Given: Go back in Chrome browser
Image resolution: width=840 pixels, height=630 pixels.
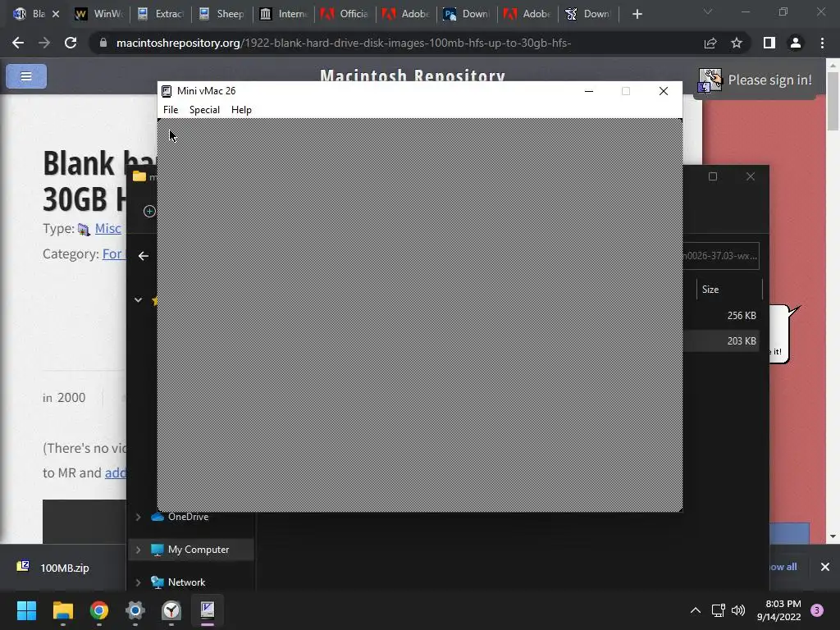Looking at the screenshot, I should [18, 43].
